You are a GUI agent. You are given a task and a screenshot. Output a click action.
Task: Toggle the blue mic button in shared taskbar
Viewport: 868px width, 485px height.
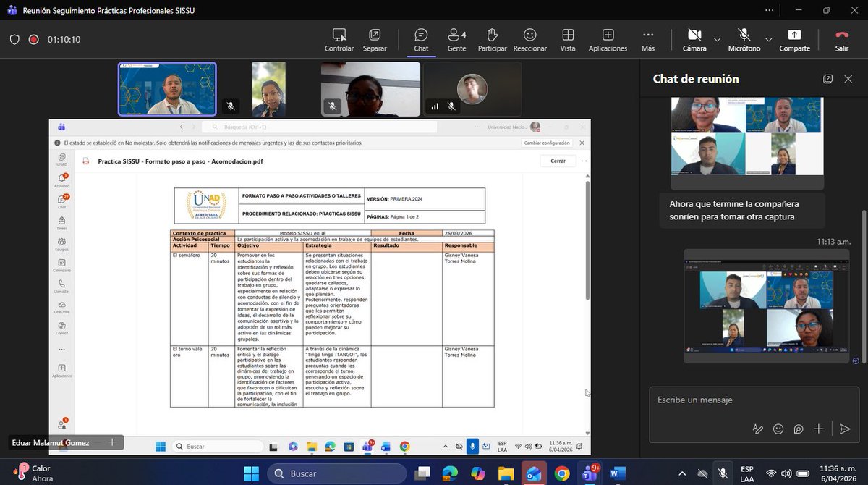coord(472,446)
